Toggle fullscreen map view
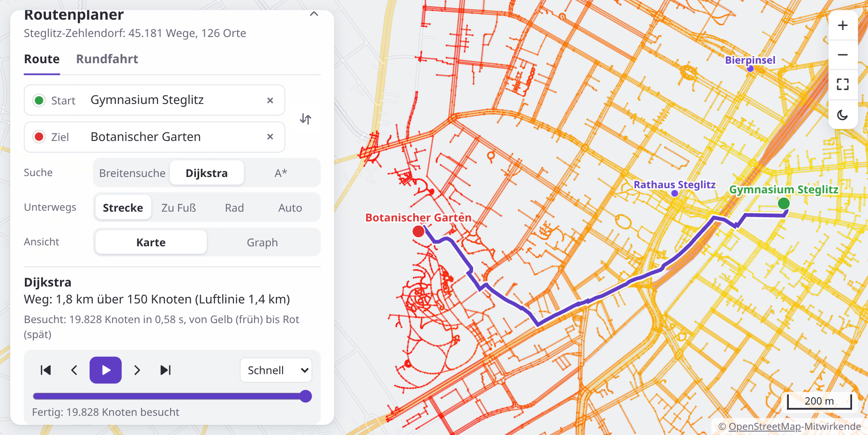This screenshot has width=868, height=435. tap(843, 84)
